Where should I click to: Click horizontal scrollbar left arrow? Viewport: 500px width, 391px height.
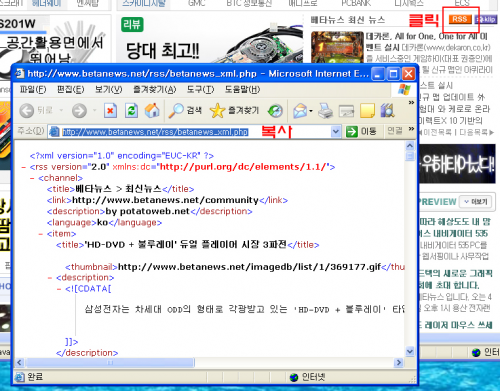pos(19,362)
